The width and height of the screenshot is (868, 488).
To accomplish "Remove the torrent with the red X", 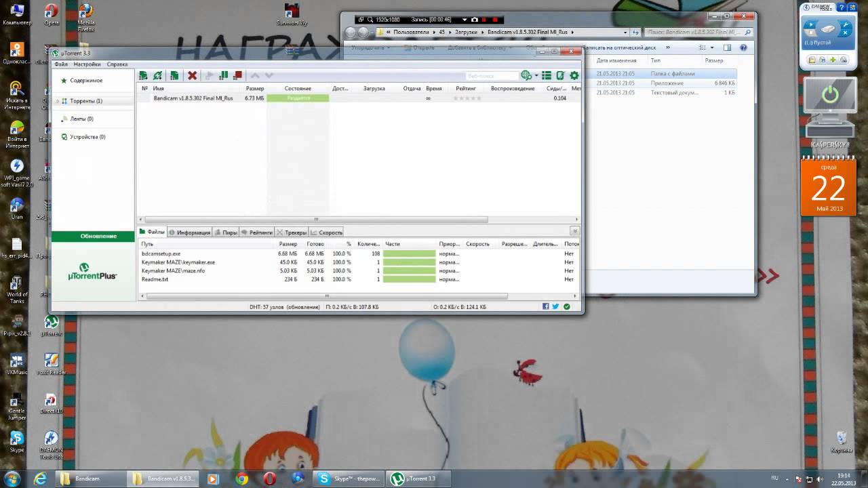I will pos(193,75).
